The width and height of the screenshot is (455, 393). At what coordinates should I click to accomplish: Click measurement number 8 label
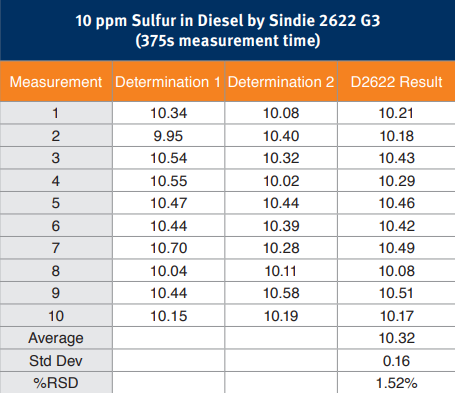56,271
